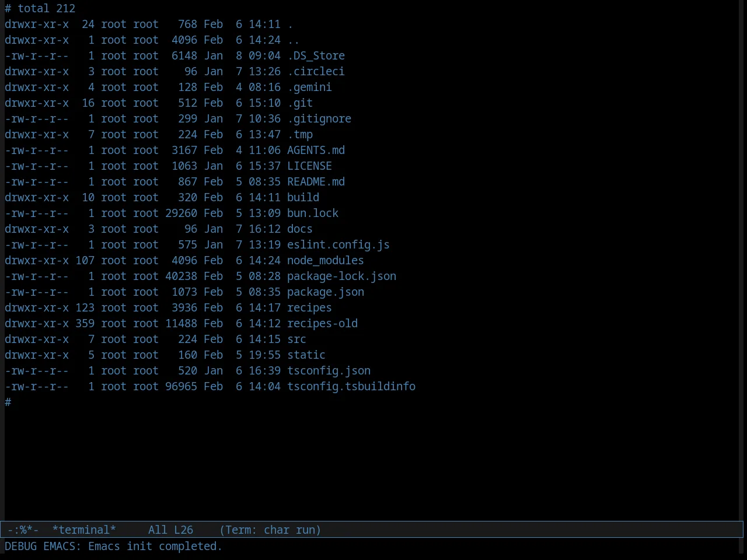Place cursor at the final # shell prompt
The image size is (747, 560).
(8, 402)
